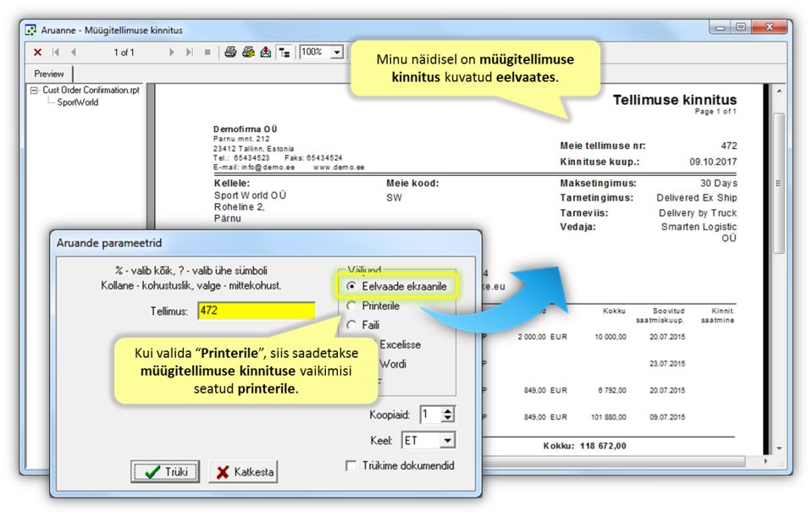Viewport: 812px width, 517px height.
Task: Click the Koopiaid number field
Action: pos(430,415)
